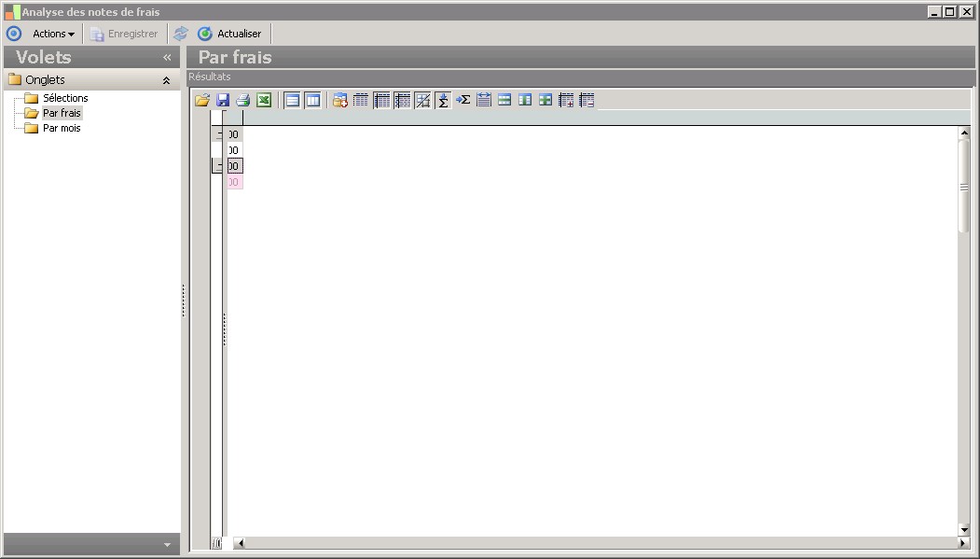Screen dimensions: 980x559
Task: Open the dropdown arrow at Volets pane bottom
Action: tap(167, 545)
